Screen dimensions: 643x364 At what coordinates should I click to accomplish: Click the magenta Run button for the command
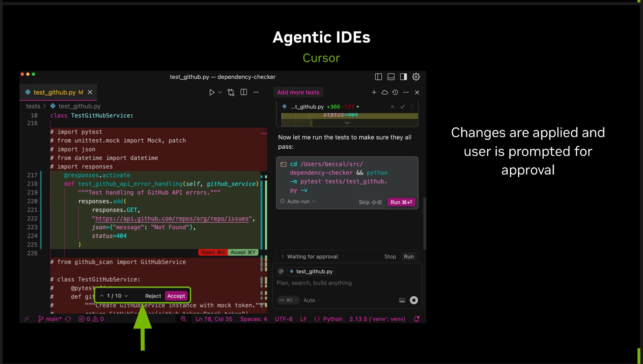coord(401,202)
